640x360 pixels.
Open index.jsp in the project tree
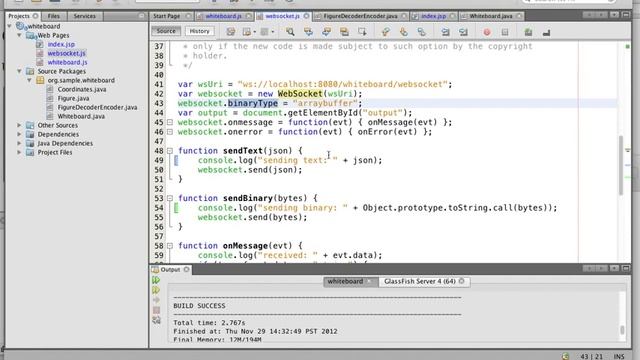tap(61, 44)
